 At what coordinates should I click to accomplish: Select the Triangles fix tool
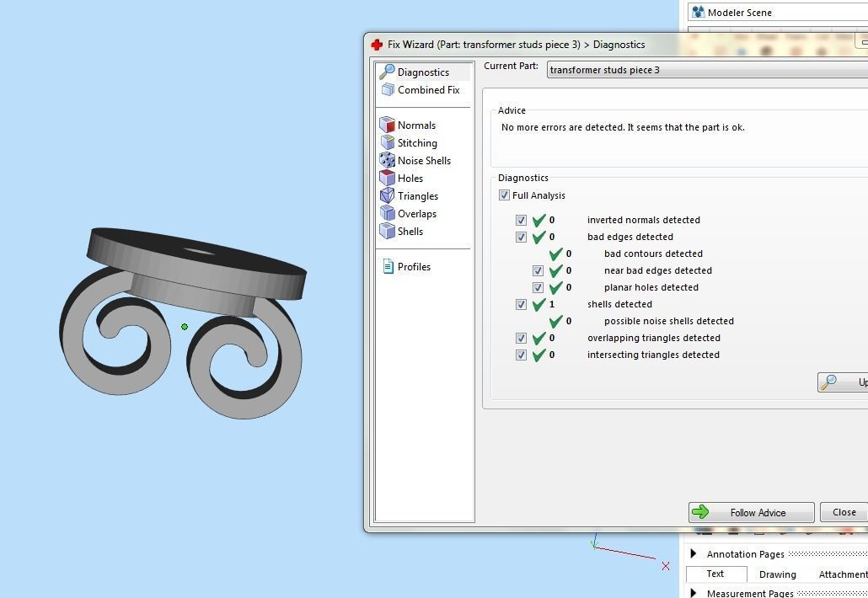pos(409,196)
